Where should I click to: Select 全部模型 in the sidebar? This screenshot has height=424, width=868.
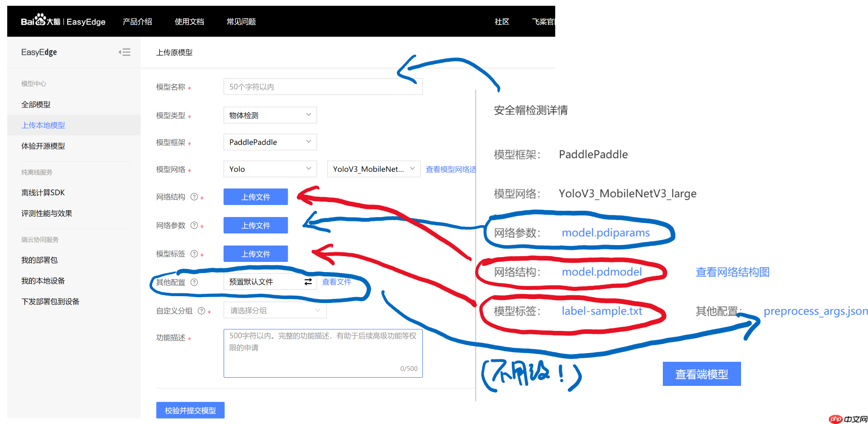36,104
